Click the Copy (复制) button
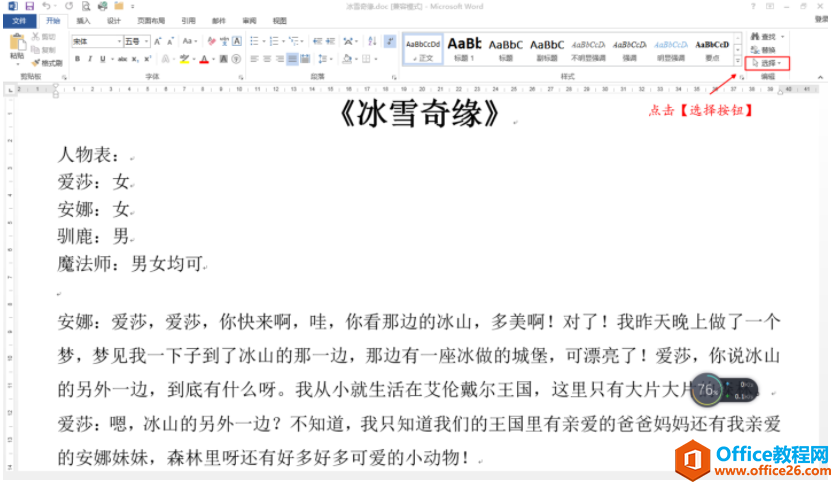 pyautogui.click(x=43, y=50)
